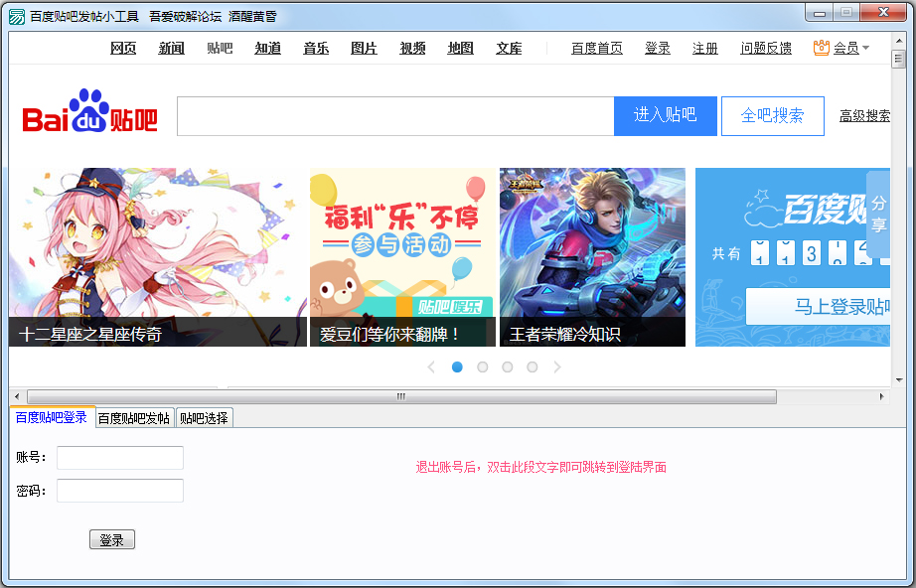916x588 pixels.
Task: Go to the next carousel slide arrow
Action: point(557,367)
